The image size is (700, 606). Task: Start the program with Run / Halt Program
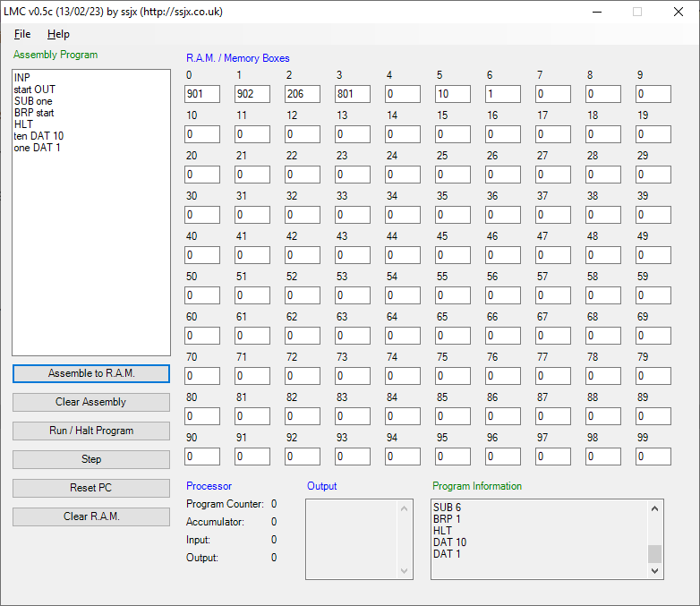(x=90, y=431)
